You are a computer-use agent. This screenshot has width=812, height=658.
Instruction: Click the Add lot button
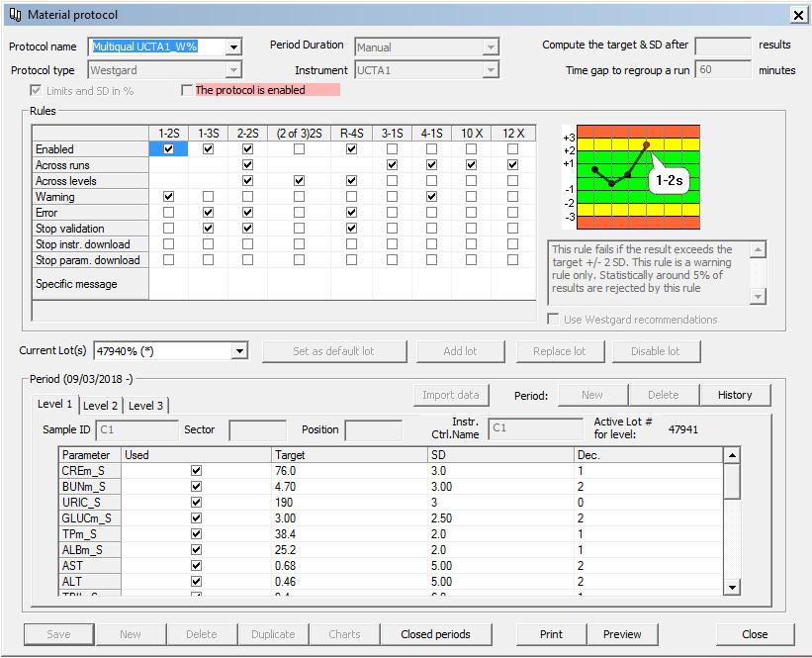(x=460, y=351)
